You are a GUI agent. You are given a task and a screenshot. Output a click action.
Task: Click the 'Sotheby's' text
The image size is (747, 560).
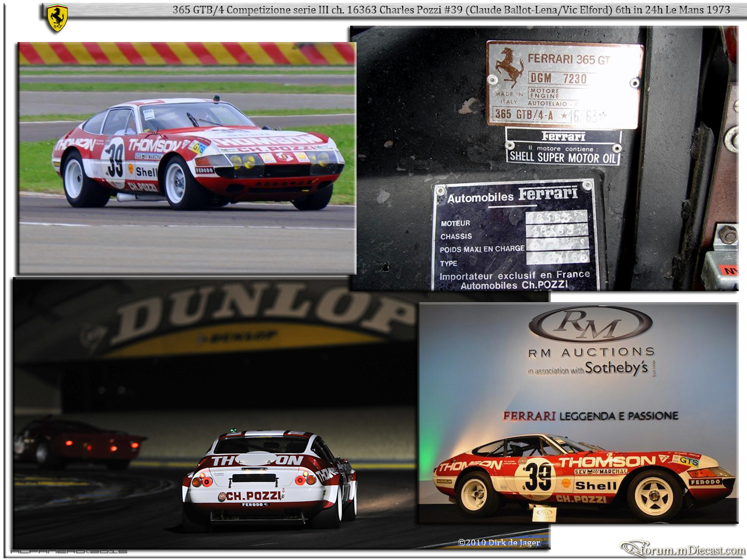616,368
